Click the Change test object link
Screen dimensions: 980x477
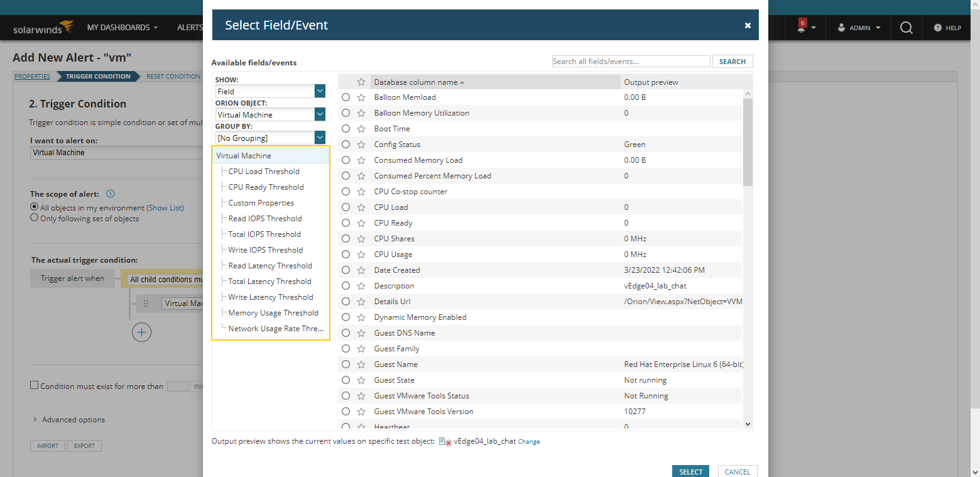[x=529, y=442]
